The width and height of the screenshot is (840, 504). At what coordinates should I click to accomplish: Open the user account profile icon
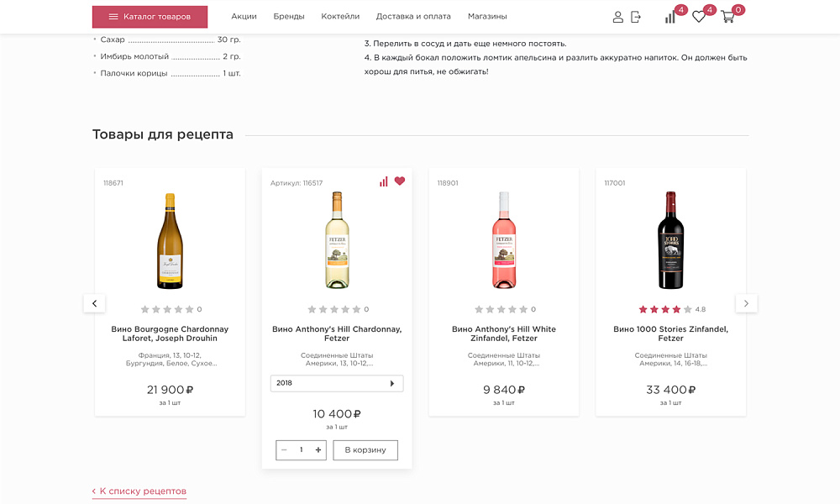tap(618, 16)
